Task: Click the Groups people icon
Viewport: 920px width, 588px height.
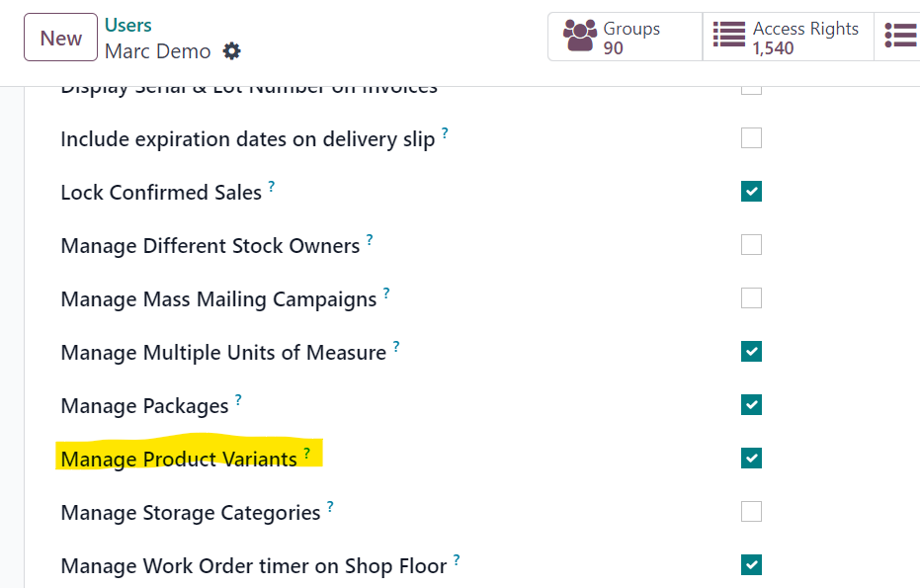Action: point(580,36)
